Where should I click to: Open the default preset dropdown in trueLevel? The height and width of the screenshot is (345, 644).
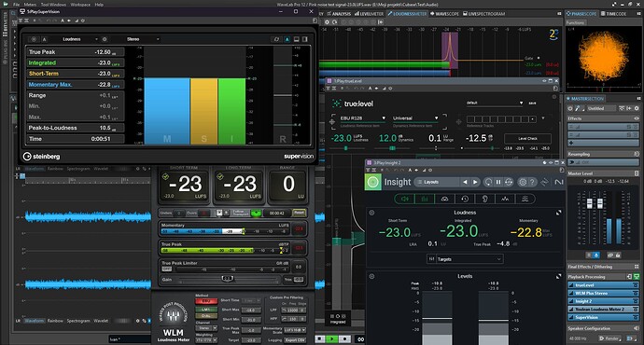point(495,103)
